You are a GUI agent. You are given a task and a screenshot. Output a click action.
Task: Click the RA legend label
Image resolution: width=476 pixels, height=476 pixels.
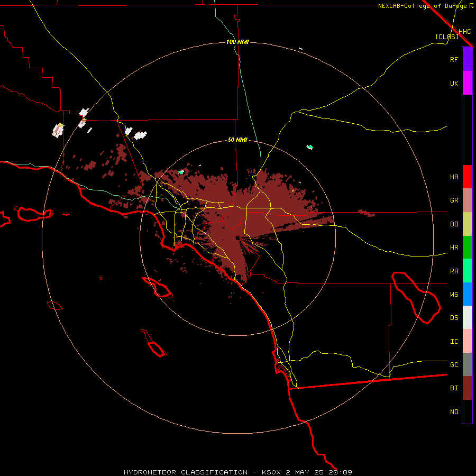(x=454, y=271)
